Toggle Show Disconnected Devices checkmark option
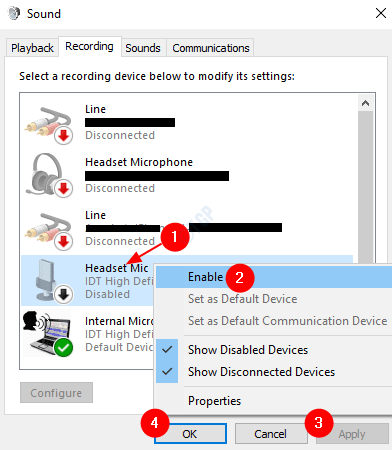This screenshot has width=392, height=450. (261, 372)
